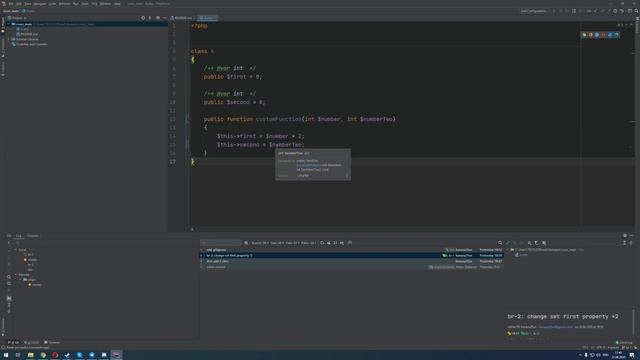Open the 9: Git tool window button
This screenshot has width=640, height=360.
point(13,342)
